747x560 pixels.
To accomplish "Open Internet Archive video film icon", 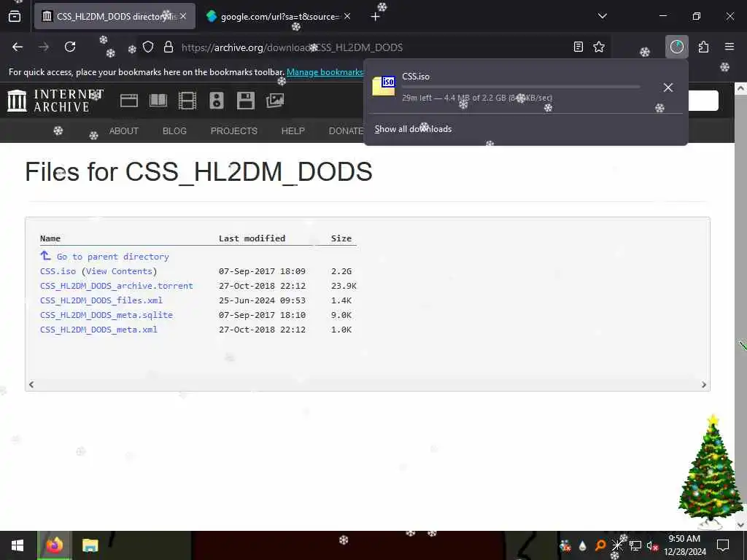I will click(x=187, y=101).
